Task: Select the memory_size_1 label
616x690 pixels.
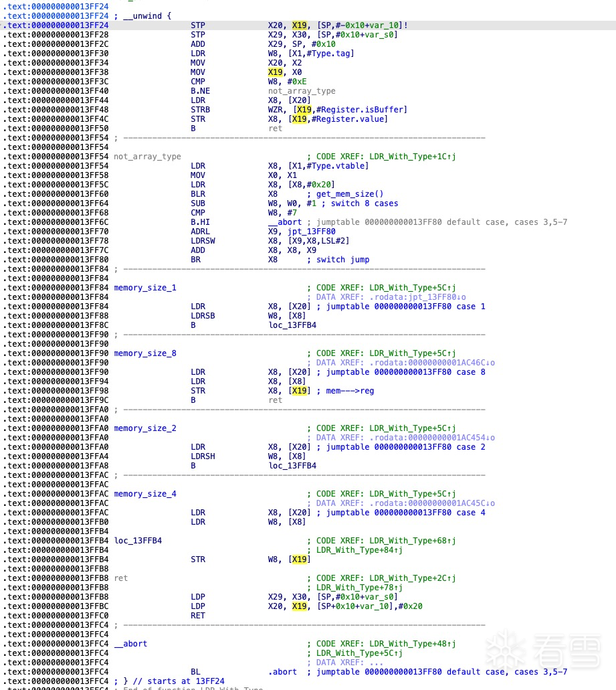Action: [x=145, y=288]
